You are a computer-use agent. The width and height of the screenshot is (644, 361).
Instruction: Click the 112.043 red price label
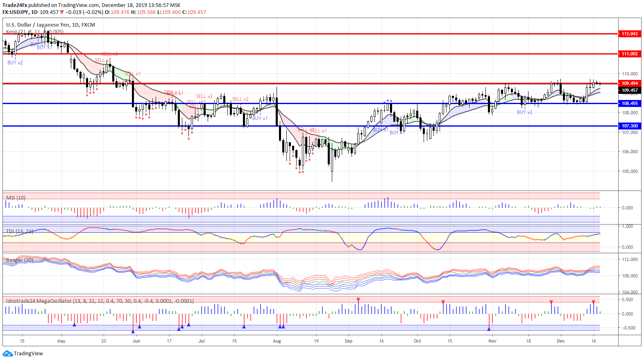(630, 34)
